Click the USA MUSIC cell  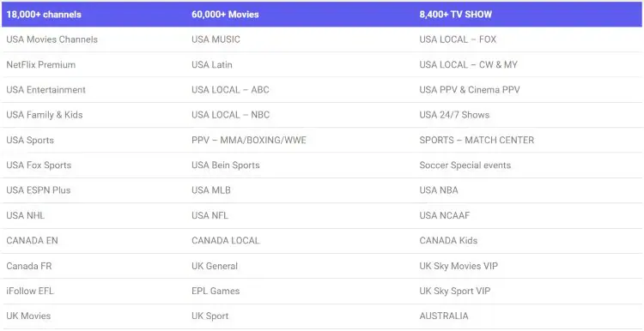click(216, 39)
